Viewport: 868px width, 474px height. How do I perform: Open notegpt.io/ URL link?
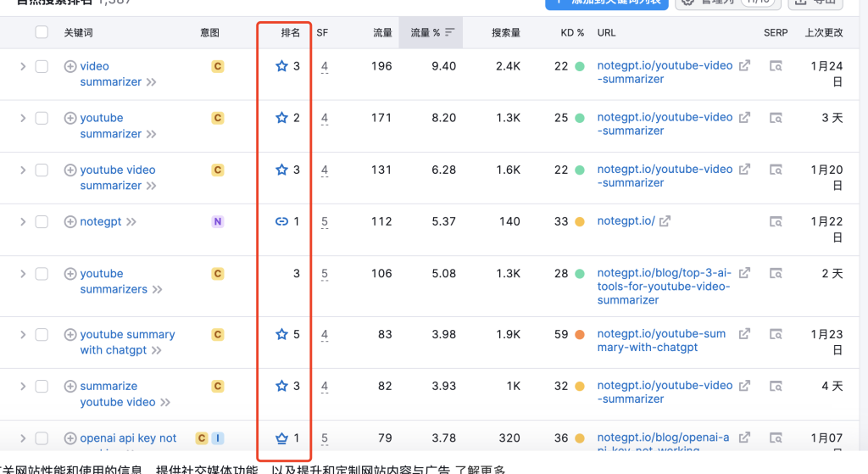626,221
